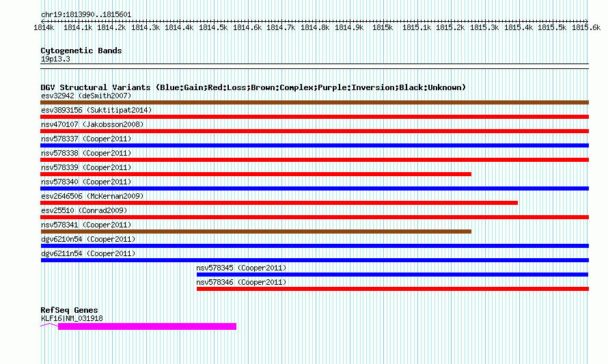
Task: Open the nsv578345 (Cooper2011) label
Action: [x=241, y=268]
